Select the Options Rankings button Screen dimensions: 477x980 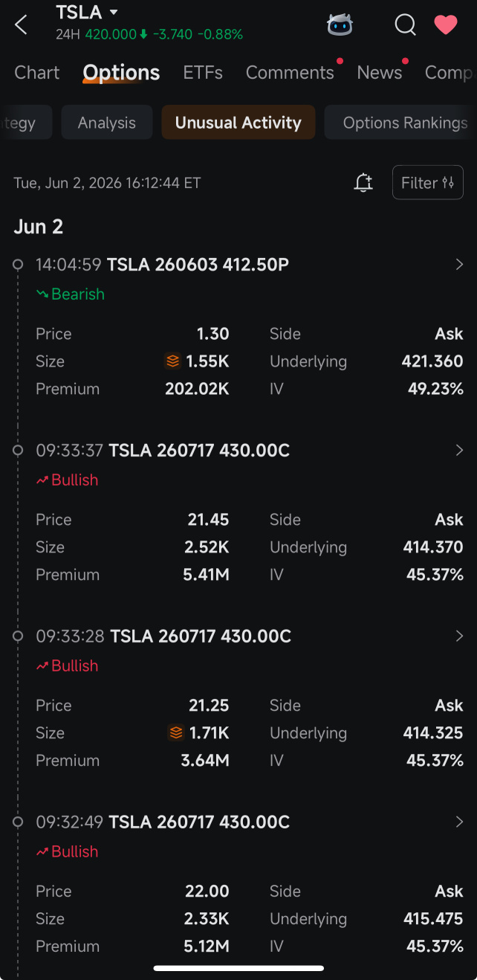pyautogui.click(x=401, y=123)
